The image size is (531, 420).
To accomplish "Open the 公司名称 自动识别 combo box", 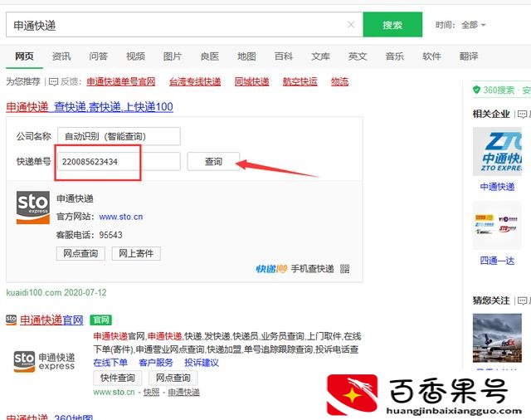I will 119,136.
